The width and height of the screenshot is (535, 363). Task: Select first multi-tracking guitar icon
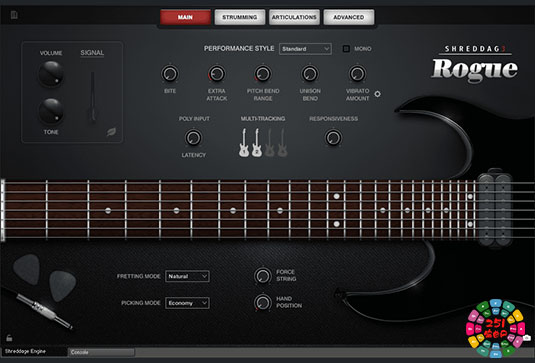(x=244, y=143)
